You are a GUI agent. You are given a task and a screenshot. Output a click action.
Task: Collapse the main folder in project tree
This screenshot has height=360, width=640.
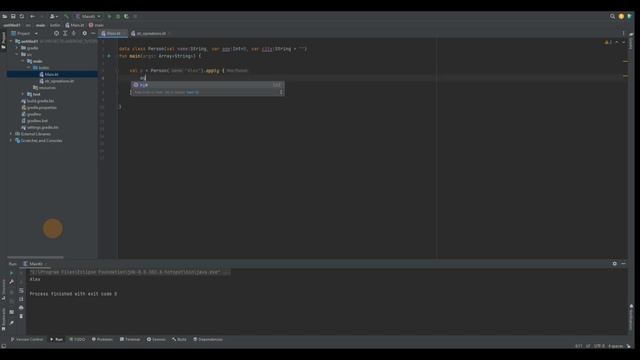[23, 61]
